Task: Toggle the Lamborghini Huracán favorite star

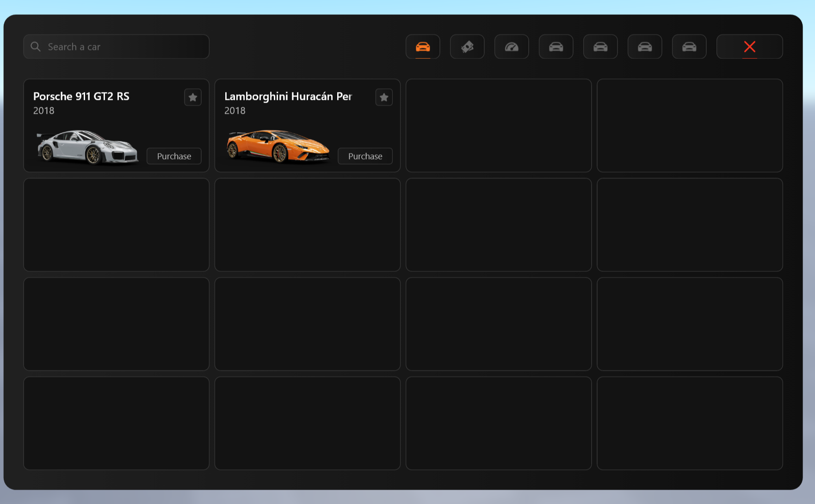Action: pyautogui.click(x=384, y=97)
